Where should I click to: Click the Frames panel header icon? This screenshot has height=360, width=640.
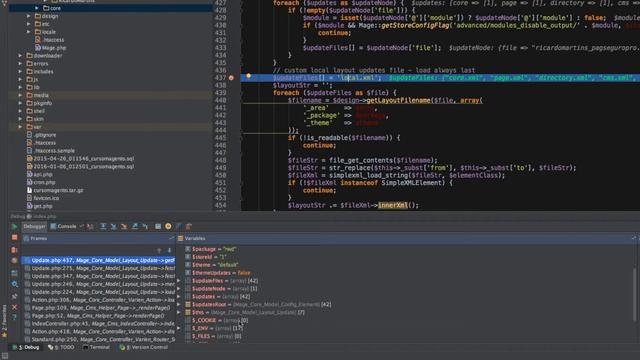tap(27, 238)
